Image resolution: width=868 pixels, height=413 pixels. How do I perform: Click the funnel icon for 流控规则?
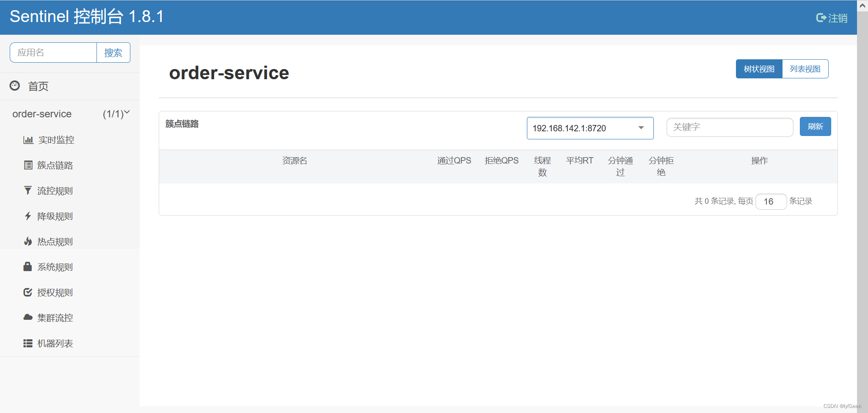click(x=28, y=191)
